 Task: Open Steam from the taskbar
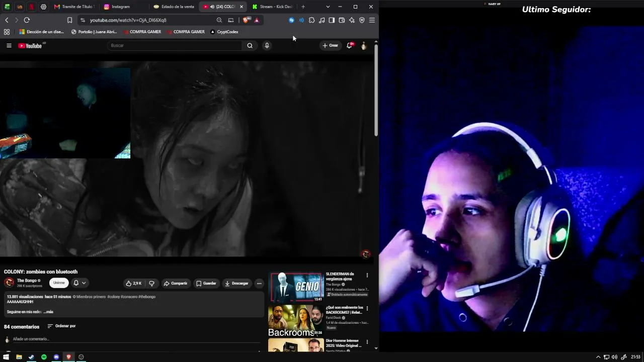[31, 357]
